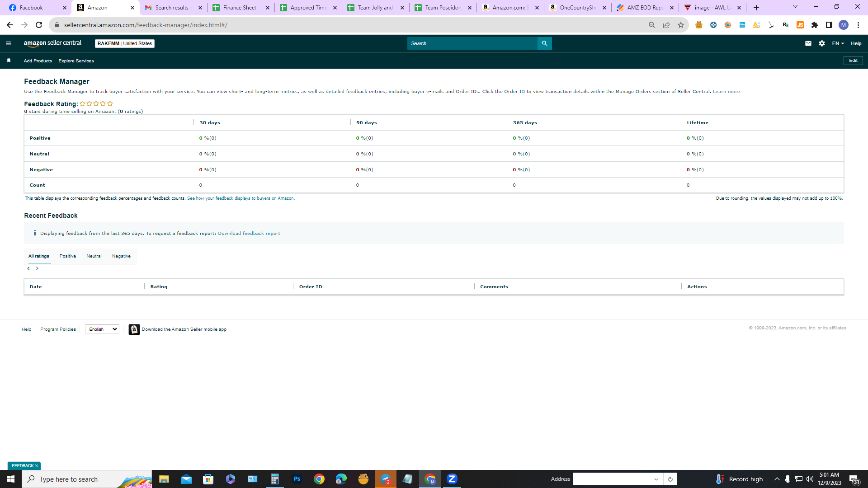Open the browser zoom magnifier icon
Screen dimensions: 868x488
(651, 25)
